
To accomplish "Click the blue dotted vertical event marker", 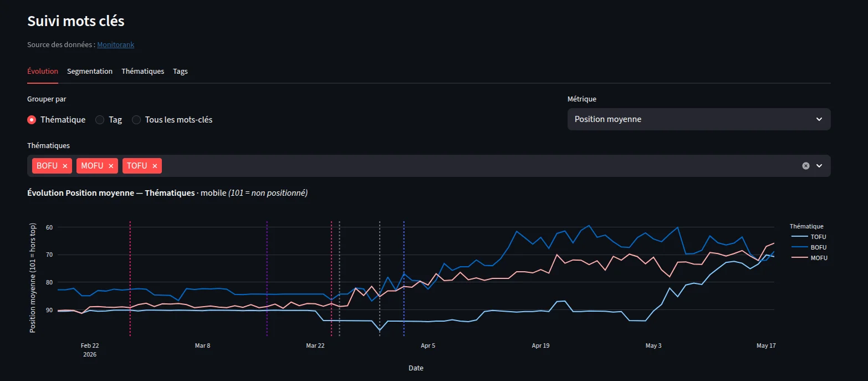I will pyautogui.click(x=404, y=278).
